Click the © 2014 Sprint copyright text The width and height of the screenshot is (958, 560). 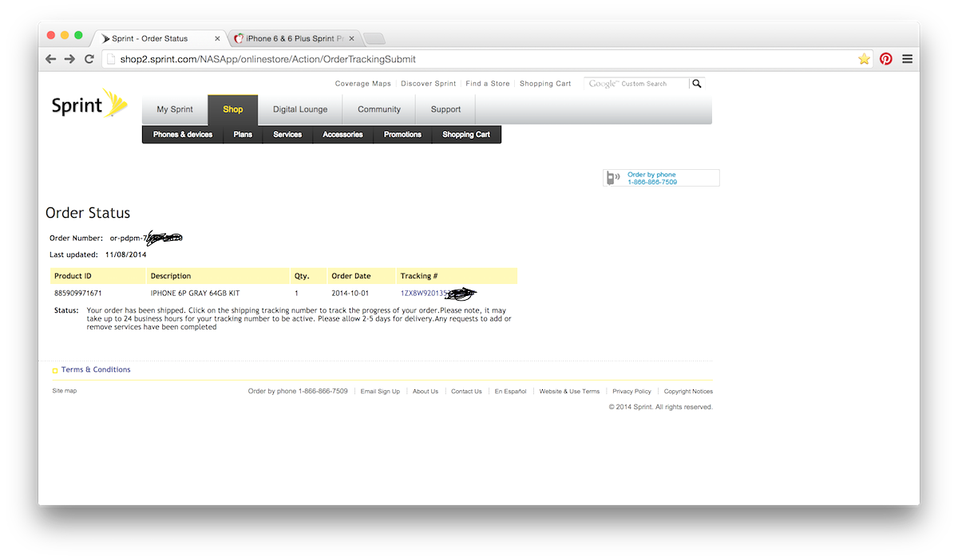pyautogui.click(x=661, y=407)
